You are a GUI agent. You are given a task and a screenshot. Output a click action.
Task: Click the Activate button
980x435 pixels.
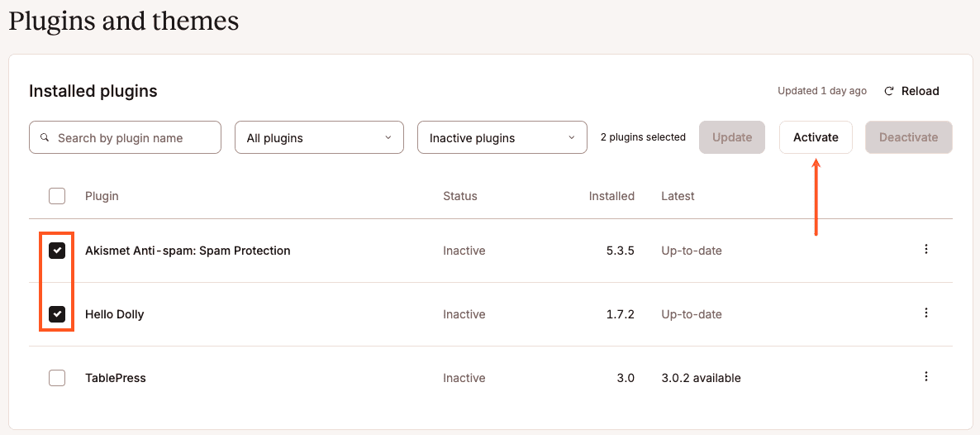tap(816, 137)
